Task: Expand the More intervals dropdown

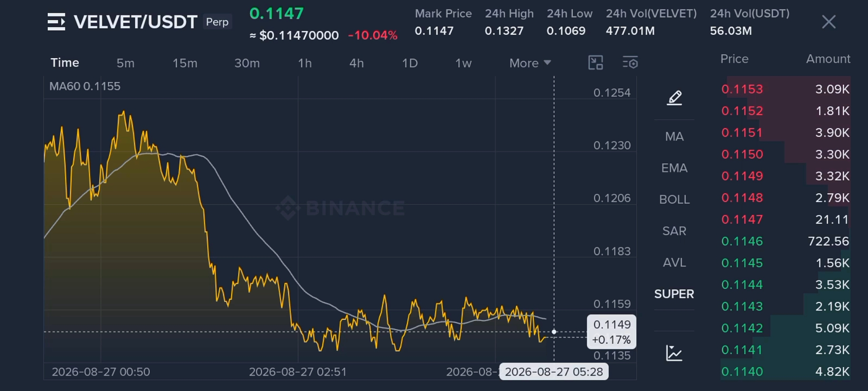Action: pos(530,63)
